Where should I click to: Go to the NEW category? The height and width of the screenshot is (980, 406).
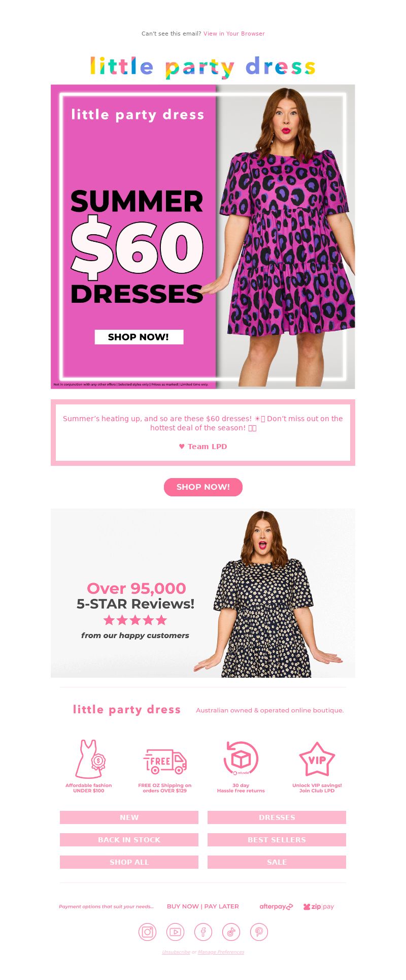(x=129, y=817)
